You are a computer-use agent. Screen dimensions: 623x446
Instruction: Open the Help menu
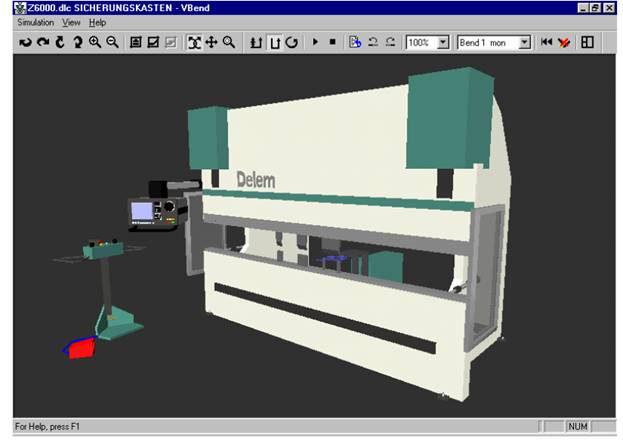click(x=97, y=23)
